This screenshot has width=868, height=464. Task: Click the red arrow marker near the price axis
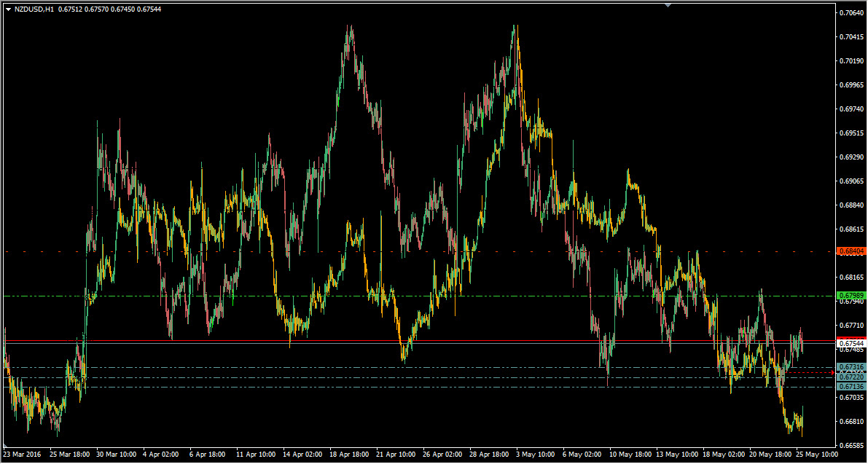834,372
